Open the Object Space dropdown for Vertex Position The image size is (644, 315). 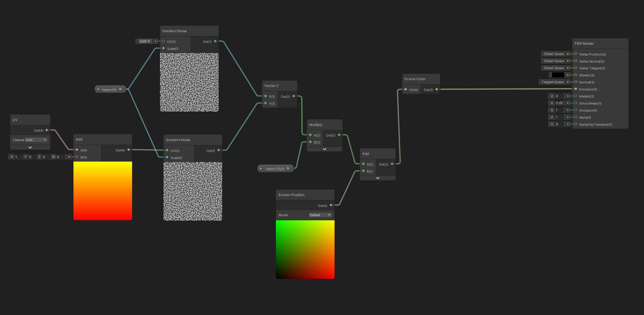click(x=554, y=54)
